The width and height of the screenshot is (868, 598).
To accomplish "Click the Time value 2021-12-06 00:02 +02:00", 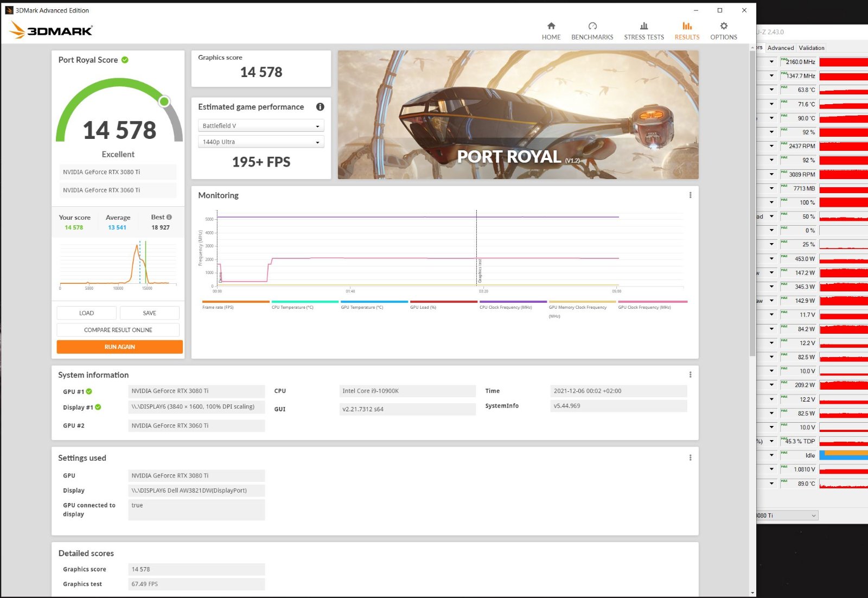I will pos(618,391).
